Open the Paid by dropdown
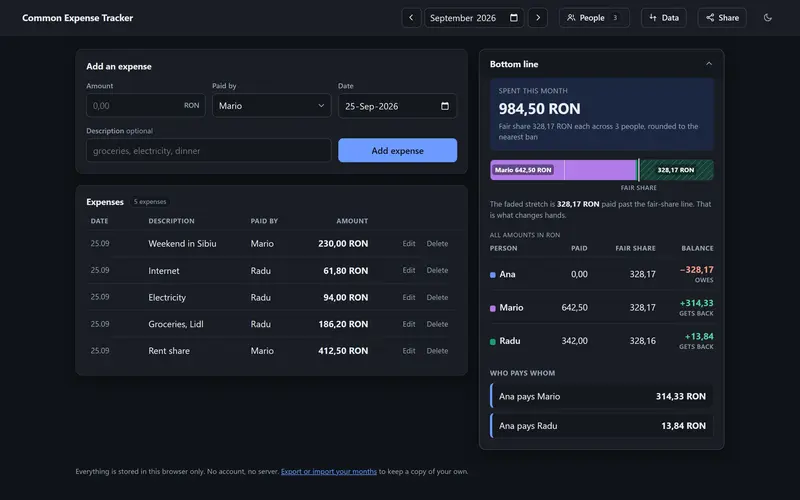This screenshot has width=800, height=500. (x=271, y=106)
